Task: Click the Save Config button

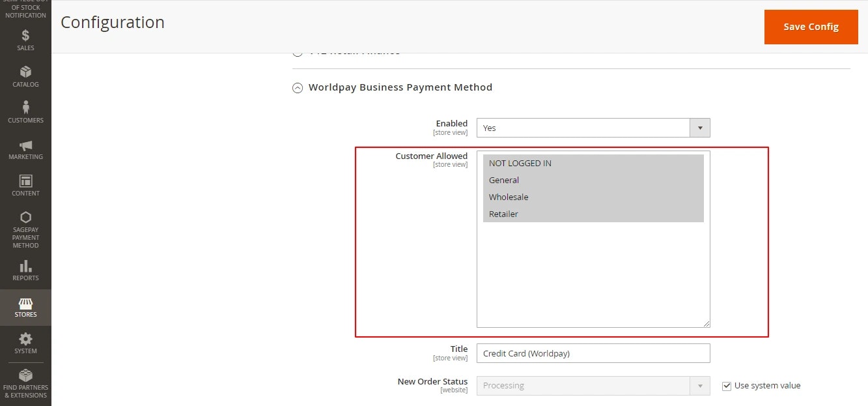Action: pos(811,27)
